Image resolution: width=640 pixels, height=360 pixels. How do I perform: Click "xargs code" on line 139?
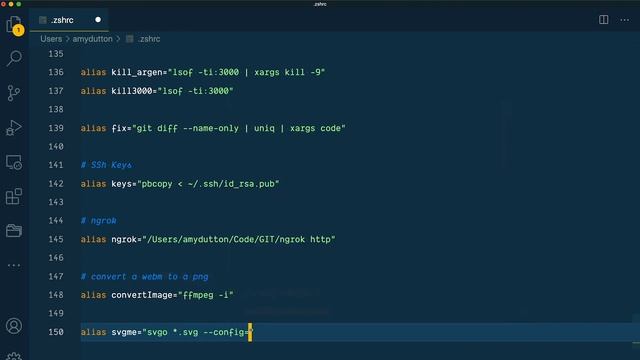(x=315, y=128)
